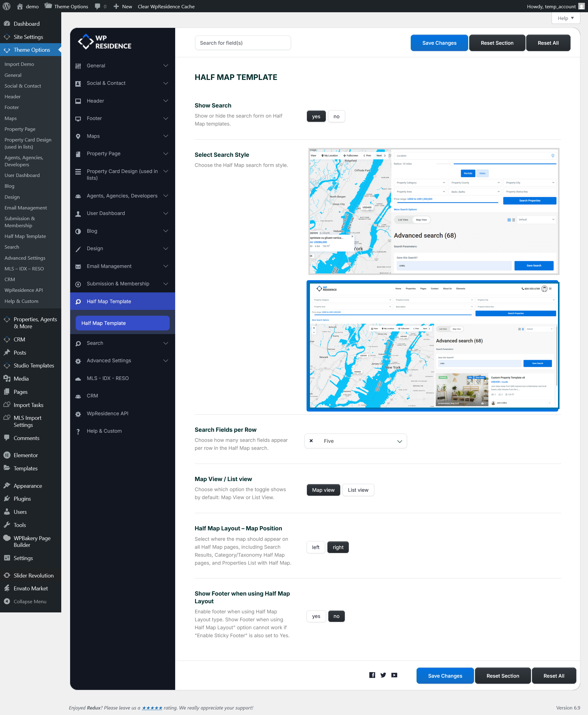
Task: Click the clear X in Five select
Action: [x=311, y=441]
